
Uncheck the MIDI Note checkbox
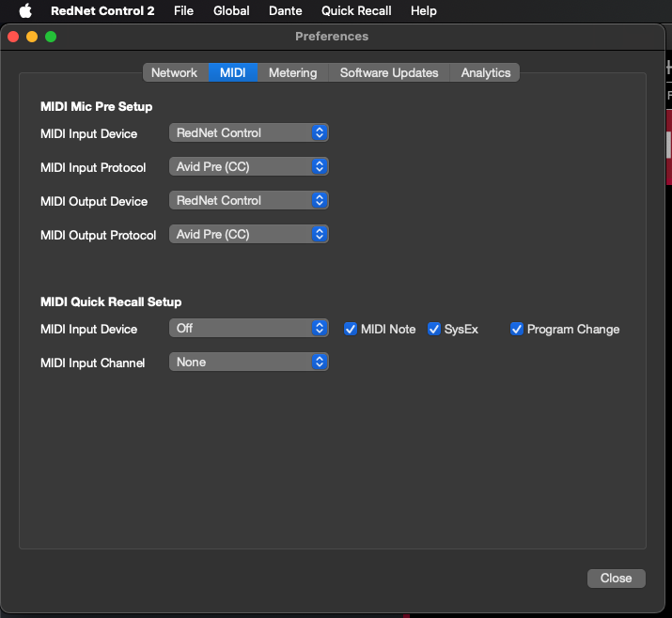point(351,329)
